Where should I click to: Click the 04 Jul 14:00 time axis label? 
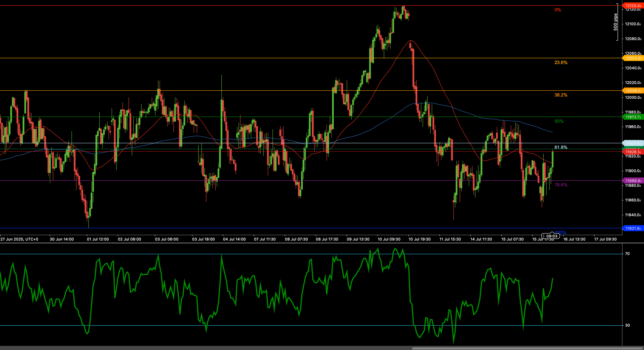234,239
